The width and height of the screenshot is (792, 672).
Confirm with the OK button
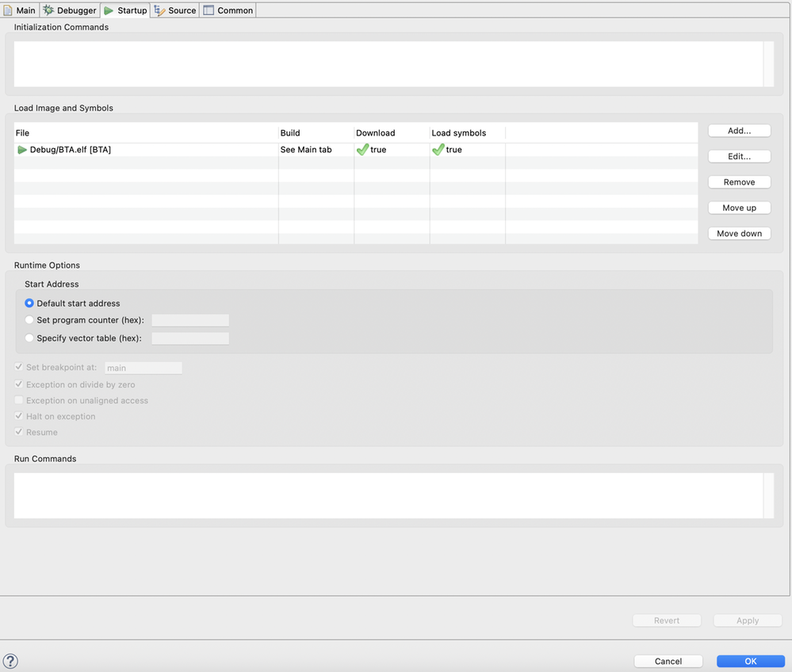click(x=751, y=662)
